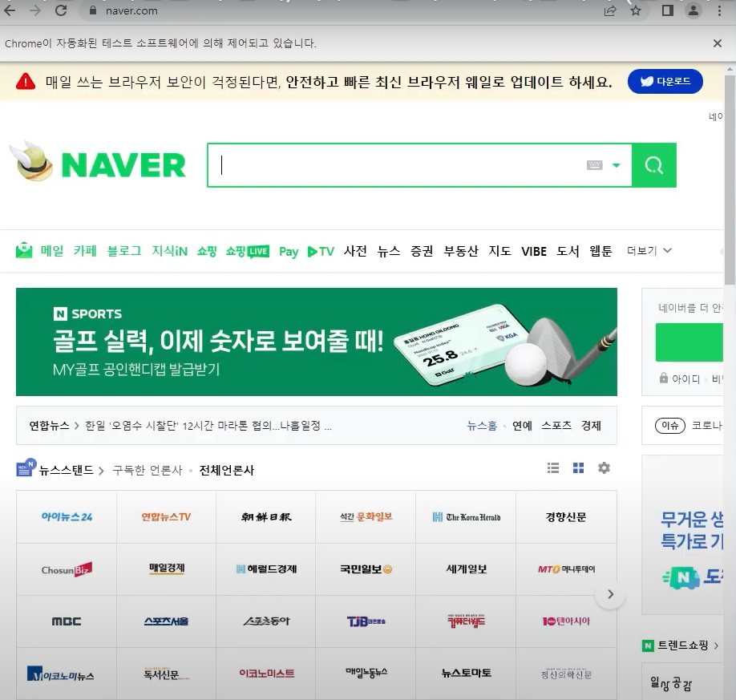Reload the page with refresh icon
This screenshot has width=736, height=700.
point(61,10)
